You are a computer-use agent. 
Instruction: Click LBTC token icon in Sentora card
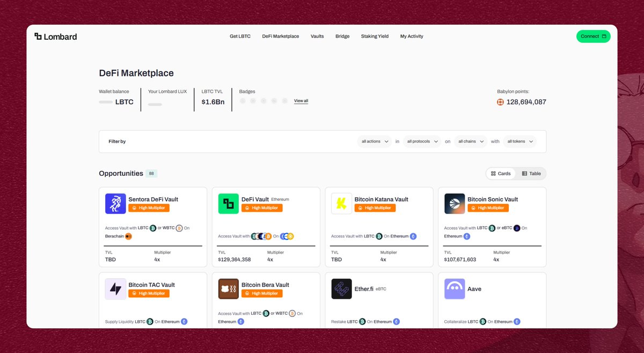click(153, 228)
